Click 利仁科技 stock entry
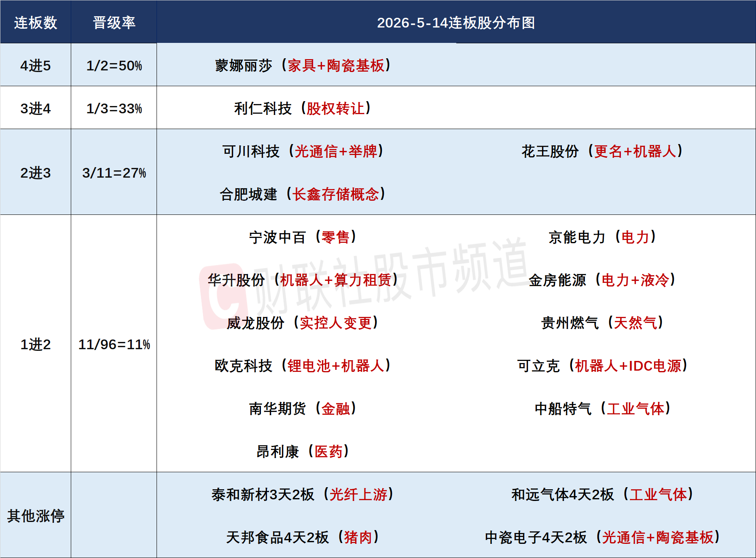The image size is (756, 558). tap(303, 108)
